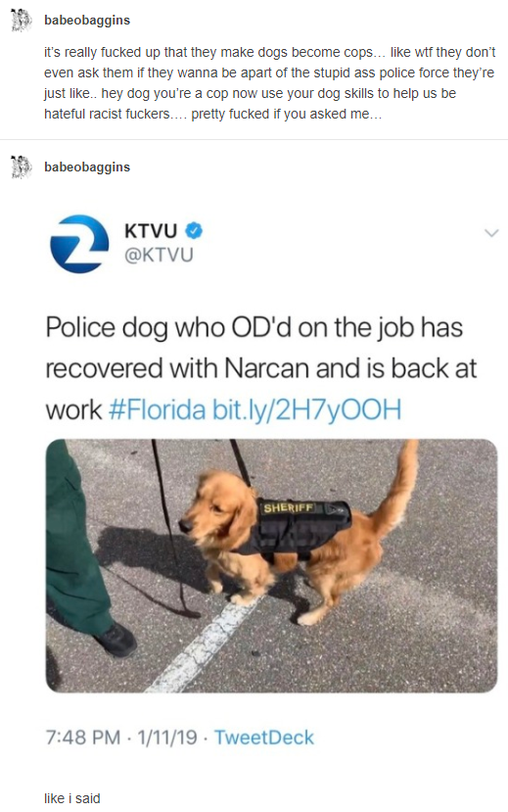Expand the tweet options chevron
508x812 pixels.
491,233
